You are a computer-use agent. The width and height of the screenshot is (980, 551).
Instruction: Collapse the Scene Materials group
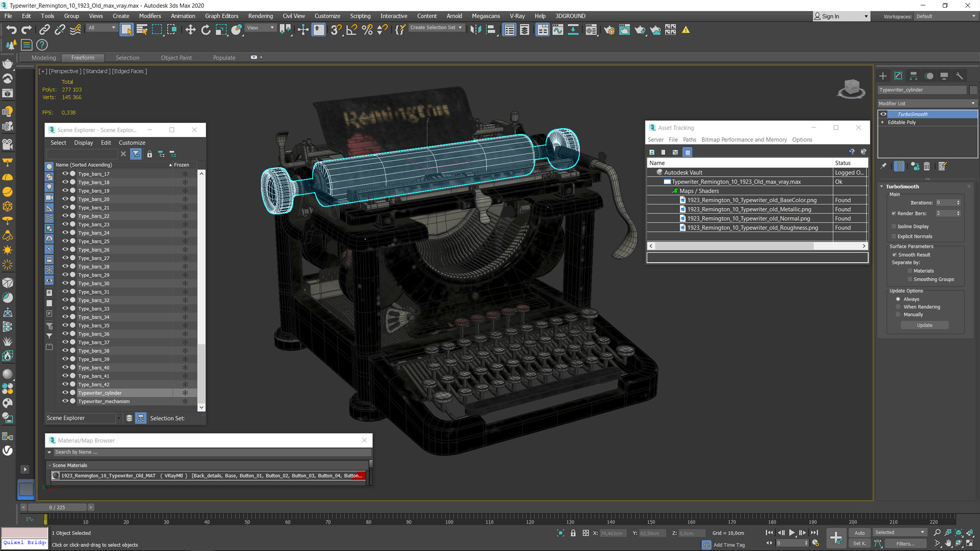click(x=50, y=465)
